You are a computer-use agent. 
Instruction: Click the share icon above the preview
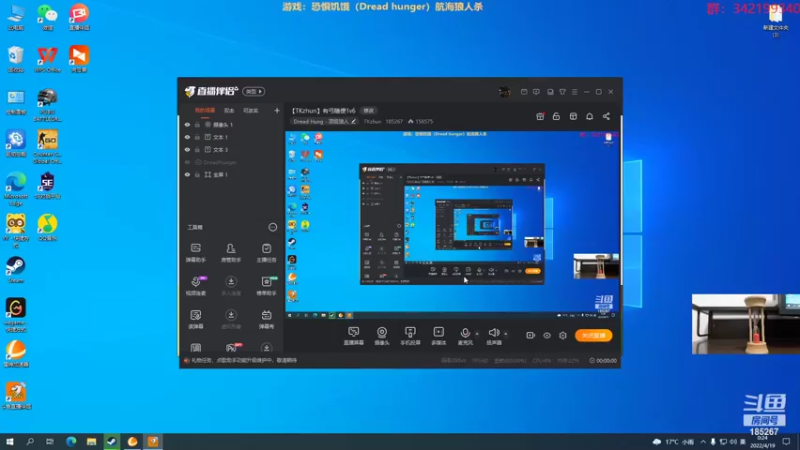[606, 116]
